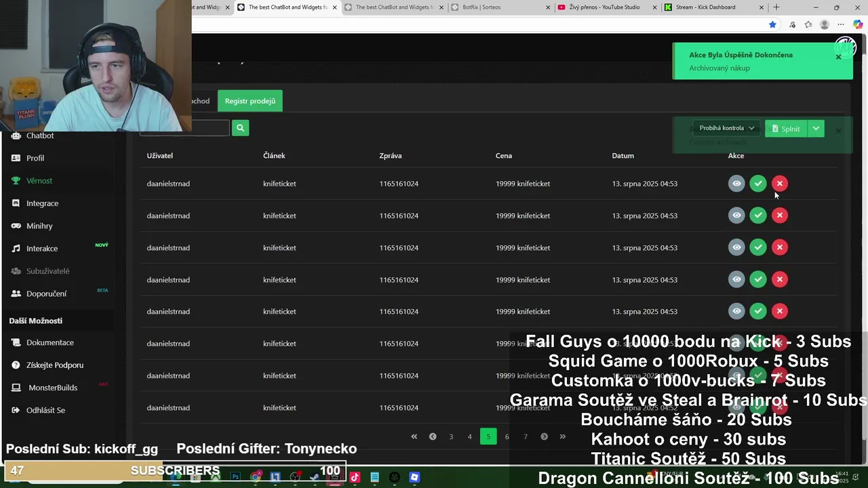The width and height of the screenshot is (868, 488).
Task: Open the browser favorites list icon
Action: [808, 24]
